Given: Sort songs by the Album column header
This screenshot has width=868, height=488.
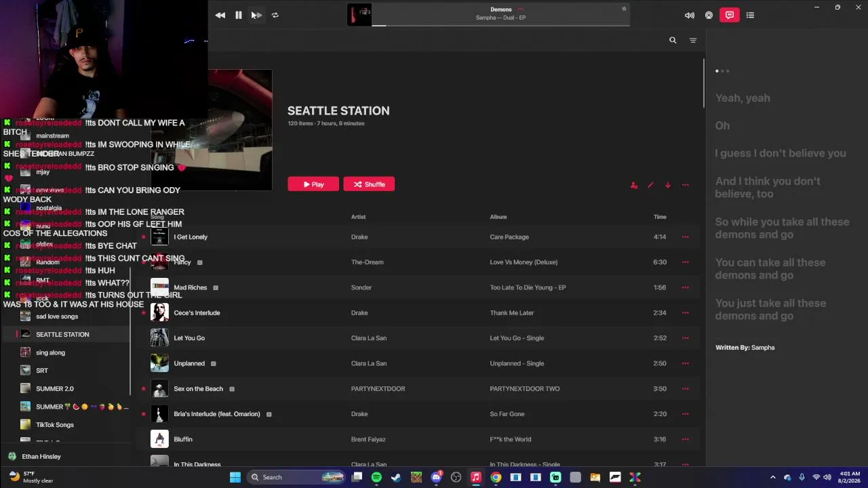Looking at the screenshot, I should pos(498,217).
